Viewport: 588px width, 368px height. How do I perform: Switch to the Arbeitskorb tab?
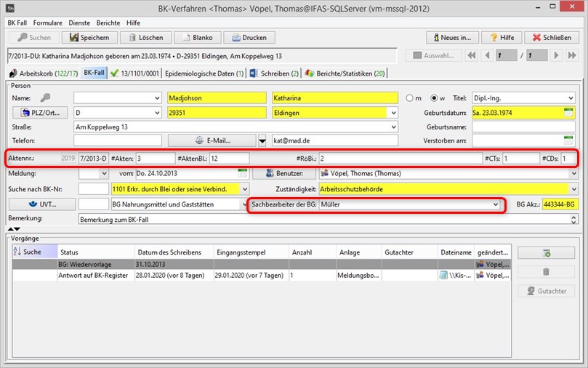(42, 73)
